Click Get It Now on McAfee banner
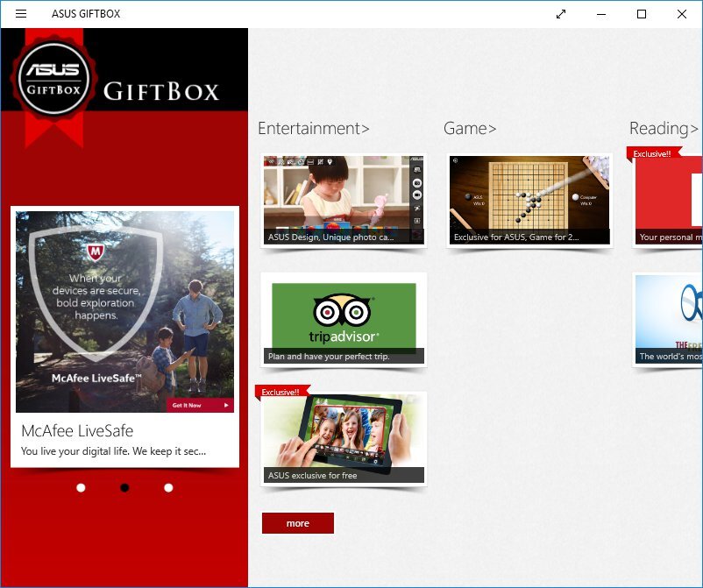 [x=200, y=405]
